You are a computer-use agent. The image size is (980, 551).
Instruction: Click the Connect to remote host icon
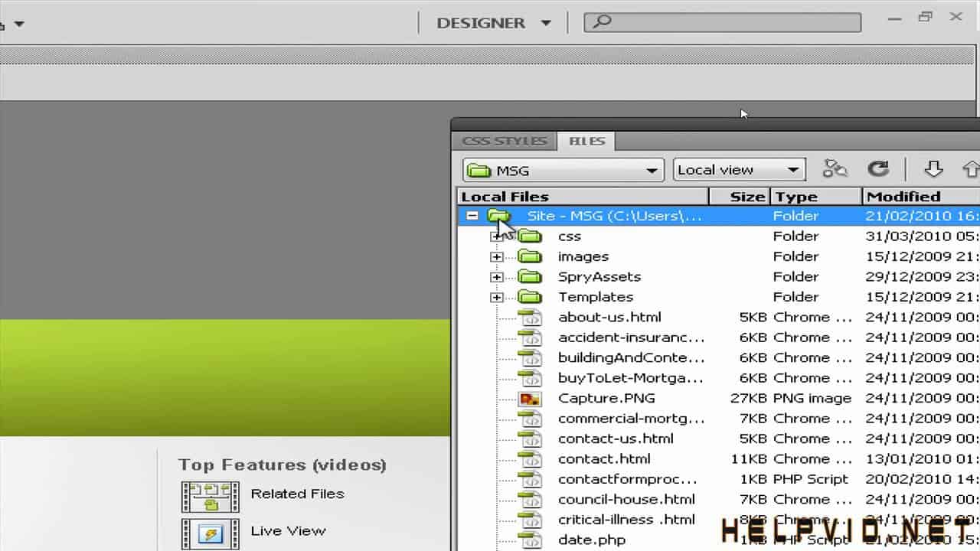pos(835,169)
